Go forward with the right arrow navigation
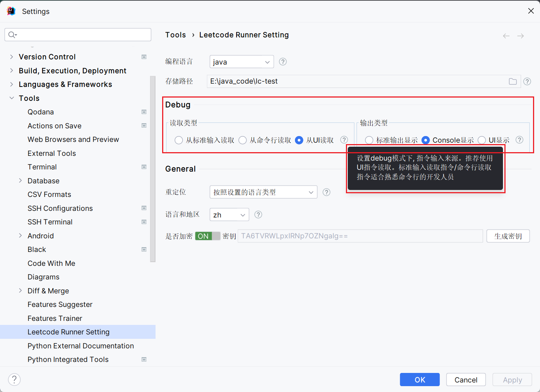 521,36
